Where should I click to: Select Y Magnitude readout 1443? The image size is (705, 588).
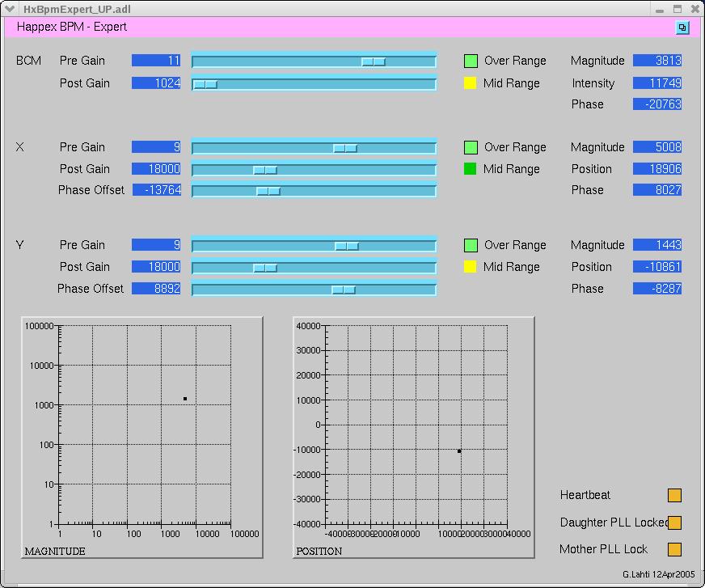657,245
